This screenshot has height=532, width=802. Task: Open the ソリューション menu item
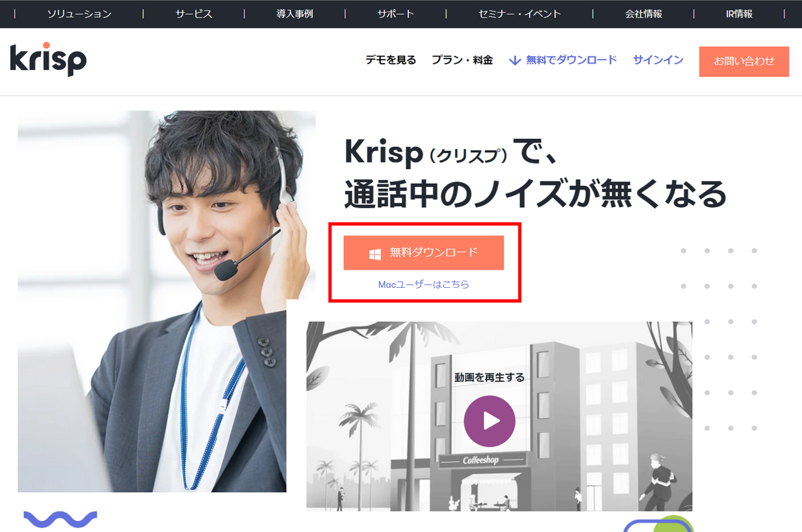tap(79, 13)
